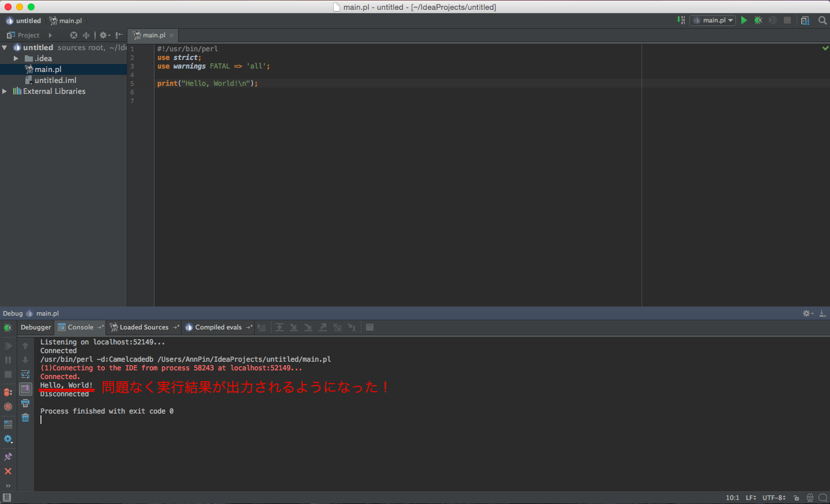
Task: Toggle mute breakpoints in debug sidebar
Action: coord(8,407)
